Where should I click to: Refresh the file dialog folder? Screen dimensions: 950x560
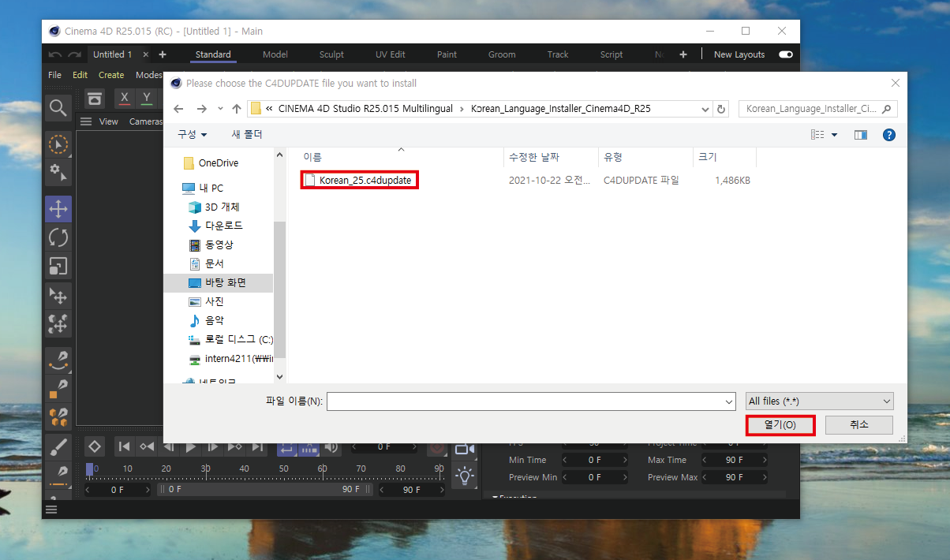721,109
